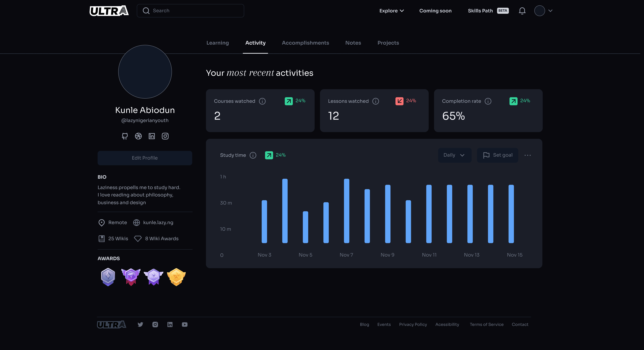Open the Dribbble profile icon
This screenshot has width=644, height=350.
[x=138, y=136]
